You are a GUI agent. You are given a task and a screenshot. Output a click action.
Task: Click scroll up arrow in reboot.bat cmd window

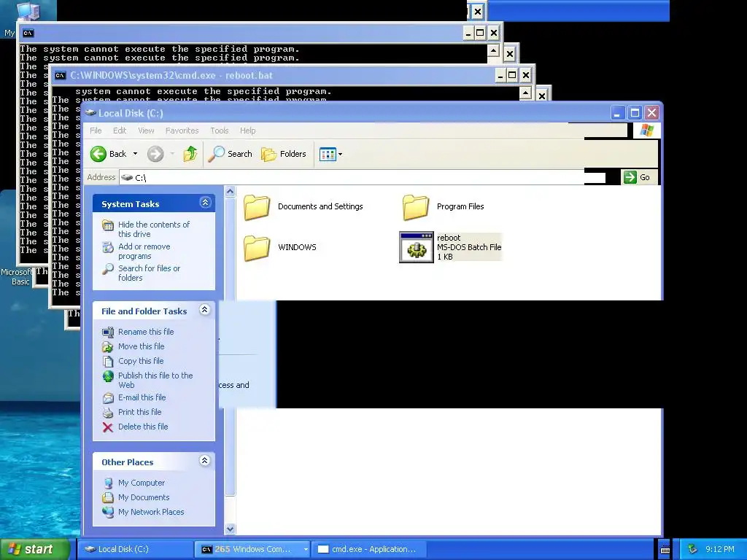pos(525,93)
